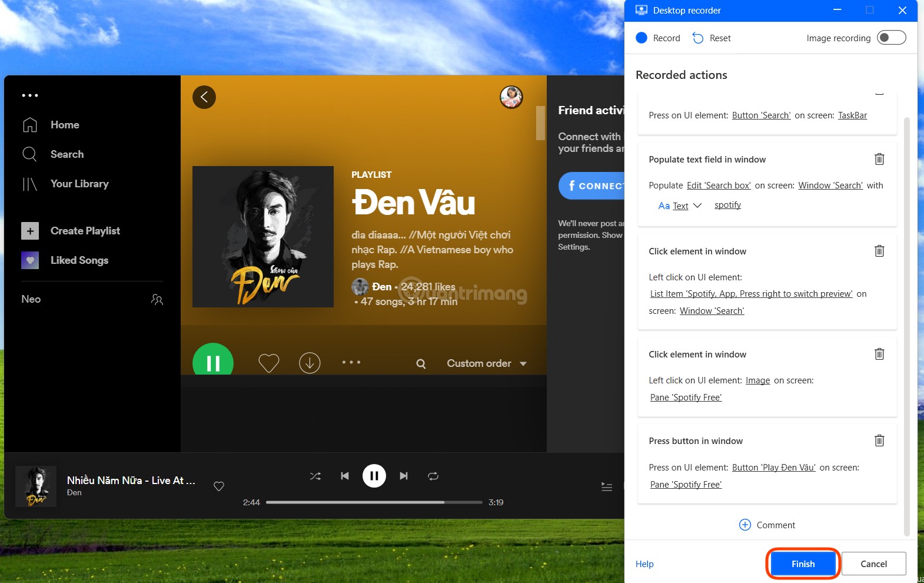
Task: Reset the recorded actions
Action: click(712, 38)
